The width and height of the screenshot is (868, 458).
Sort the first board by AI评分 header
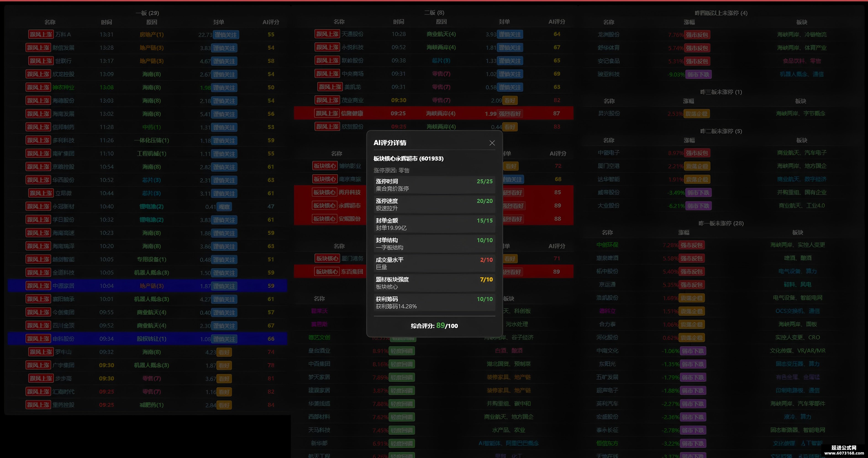[x=271, y=22]
